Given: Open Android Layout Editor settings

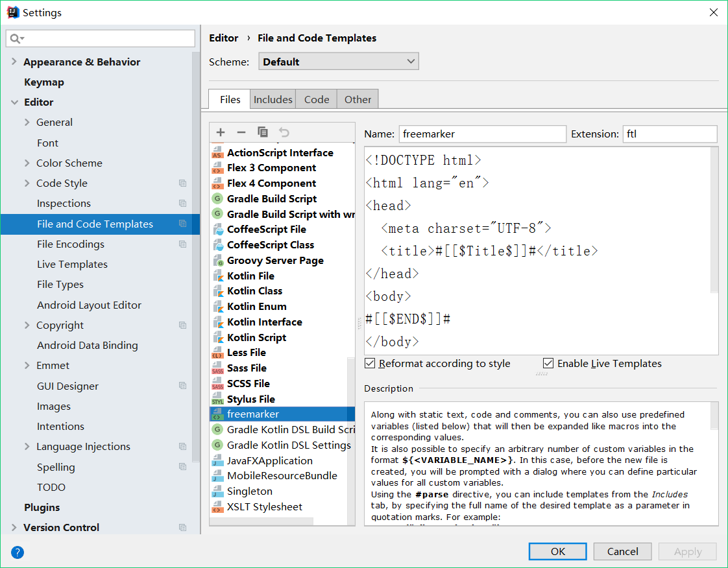Looking at the screenshot, I should pyautogui.click(x=89, y=305).
